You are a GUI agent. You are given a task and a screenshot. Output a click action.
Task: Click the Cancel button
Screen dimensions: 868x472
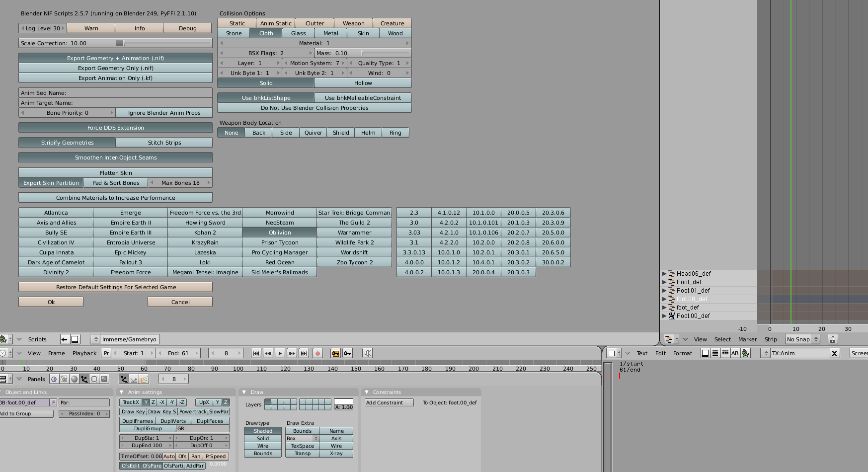180,302
